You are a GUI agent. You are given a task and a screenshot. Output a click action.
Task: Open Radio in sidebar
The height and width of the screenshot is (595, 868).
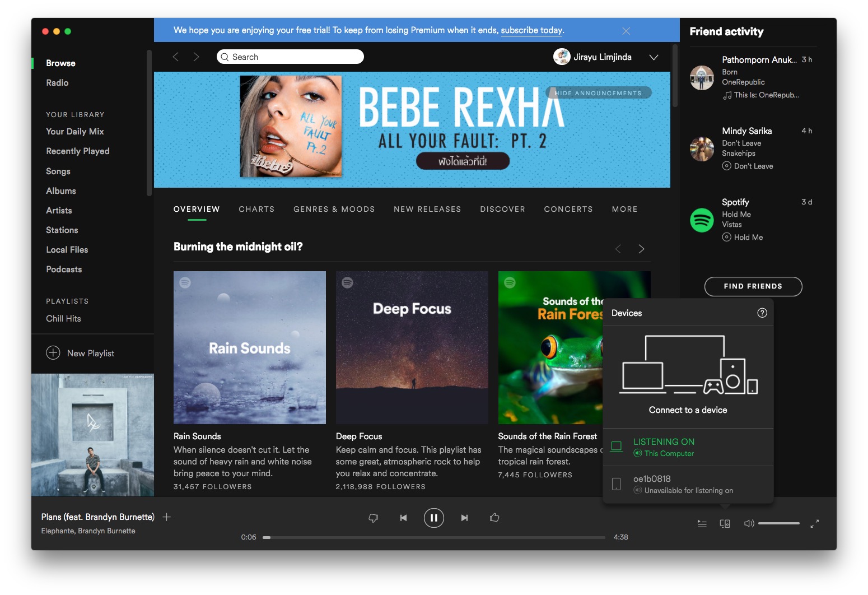(x=57, y=83)
